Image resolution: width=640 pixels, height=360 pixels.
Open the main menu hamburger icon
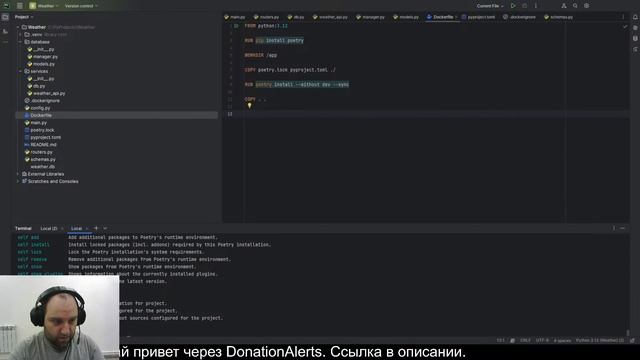pyautogui.click(x=20, y=6)
